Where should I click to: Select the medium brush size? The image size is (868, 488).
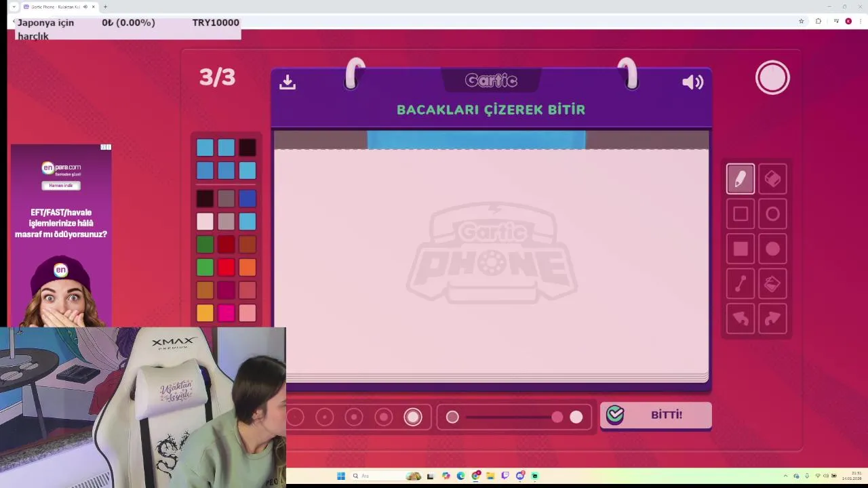coord(354,417)
